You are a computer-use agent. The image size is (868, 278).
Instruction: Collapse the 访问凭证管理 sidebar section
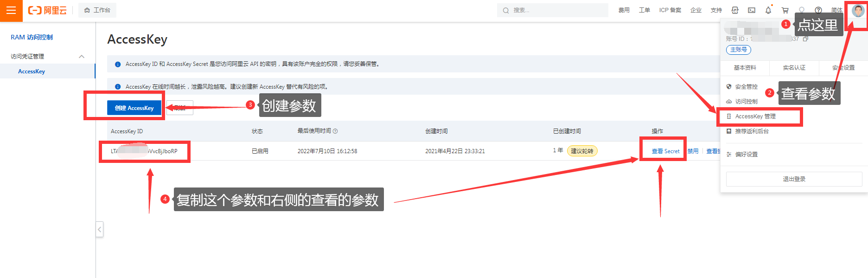pyautogui.click(x=82, y=57)
